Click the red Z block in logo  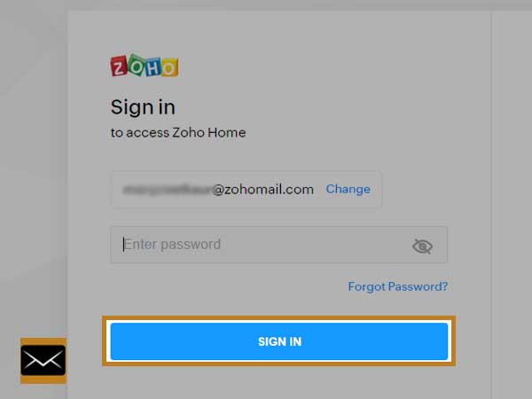(119, 66)
